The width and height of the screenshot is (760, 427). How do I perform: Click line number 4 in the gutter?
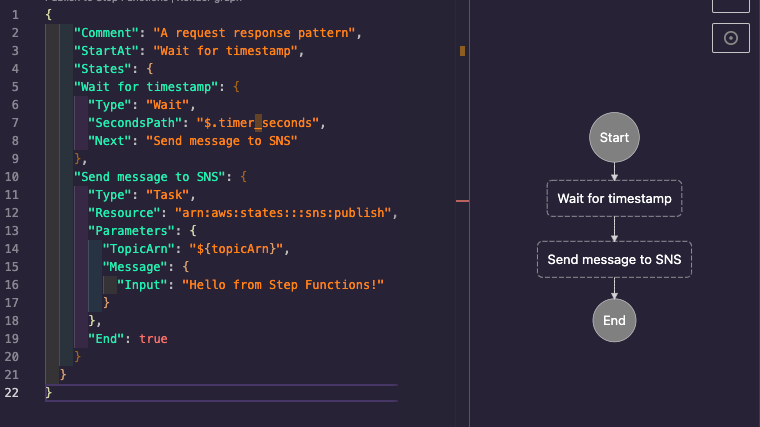pyautogui.click(x=16, y=69)
